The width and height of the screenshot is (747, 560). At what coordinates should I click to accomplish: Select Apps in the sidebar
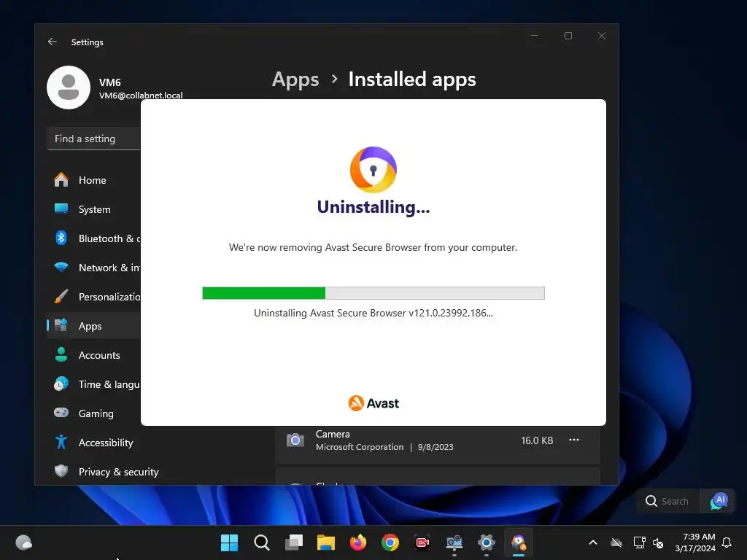[x=94, y=326]
